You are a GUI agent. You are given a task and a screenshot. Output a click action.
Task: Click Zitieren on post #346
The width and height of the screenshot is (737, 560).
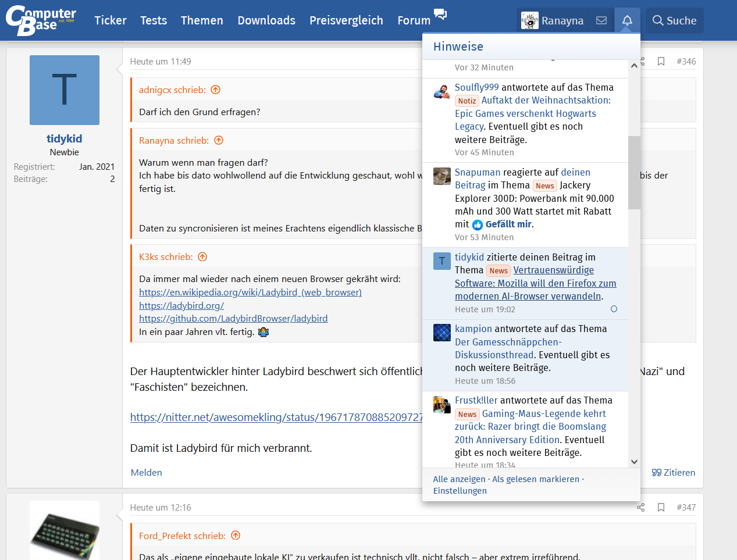[674, 472]
